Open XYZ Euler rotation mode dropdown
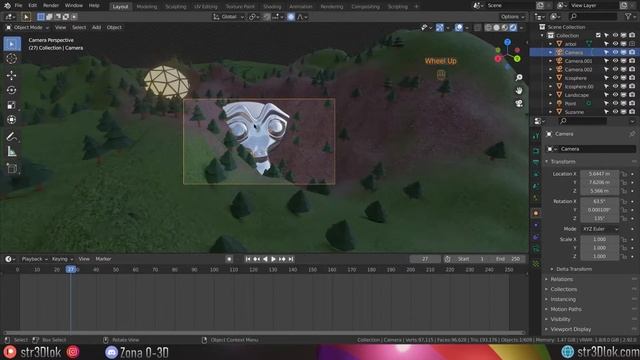The height and width of the screenshot is (360, 640). pyautogui.click(x=600, y=229)
